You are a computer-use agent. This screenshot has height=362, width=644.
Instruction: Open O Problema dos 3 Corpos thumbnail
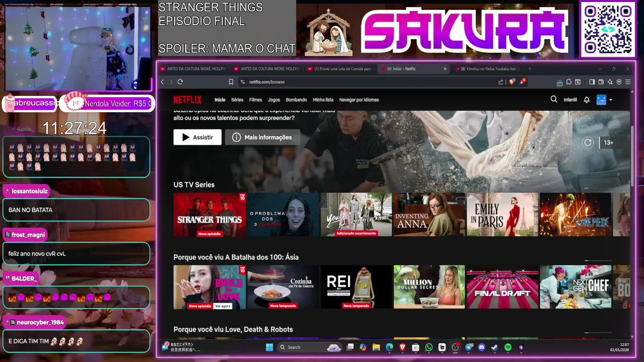coord(283,215)
